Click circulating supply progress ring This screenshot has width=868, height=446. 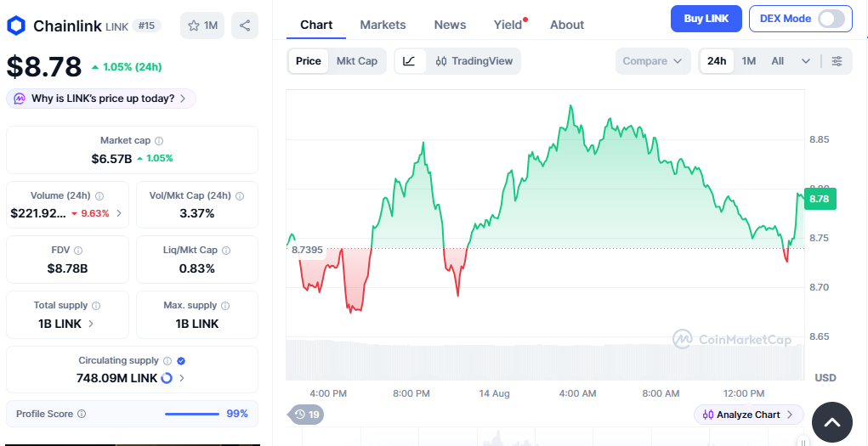click(167, 379)
